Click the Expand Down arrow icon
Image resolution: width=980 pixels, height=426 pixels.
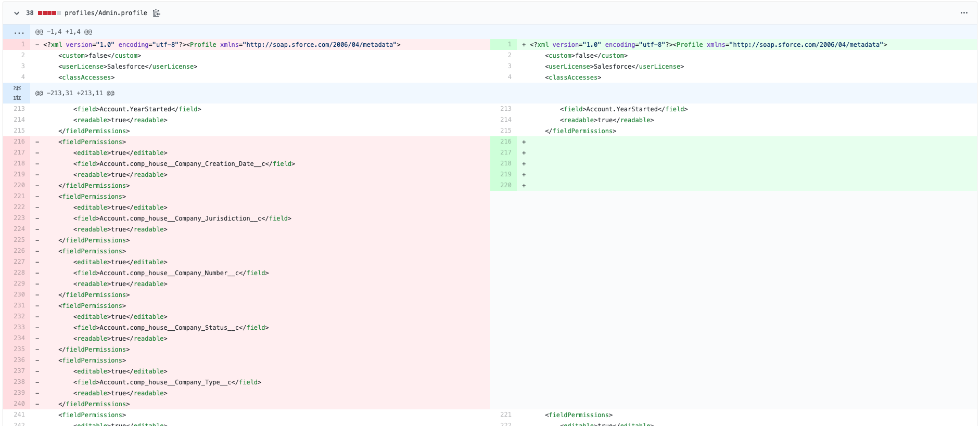17,88
